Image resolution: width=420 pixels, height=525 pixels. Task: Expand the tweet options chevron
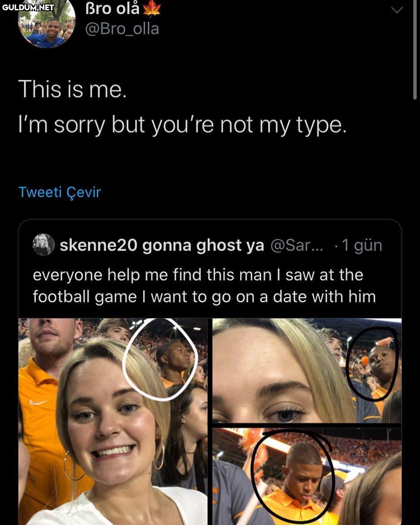point(397,10)
